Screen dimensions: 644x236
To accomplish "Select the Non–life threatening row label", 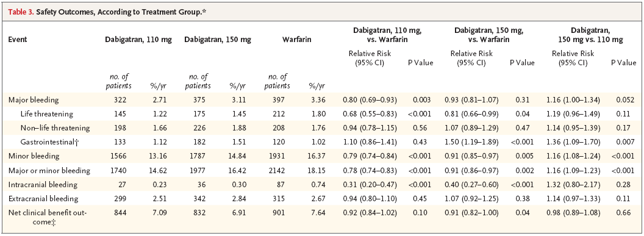I will click(55, 127).
